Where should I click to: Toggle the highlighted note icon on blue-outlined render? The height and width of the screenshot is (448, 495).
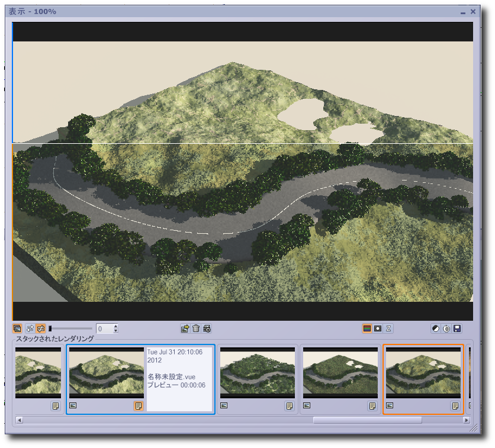139,406
